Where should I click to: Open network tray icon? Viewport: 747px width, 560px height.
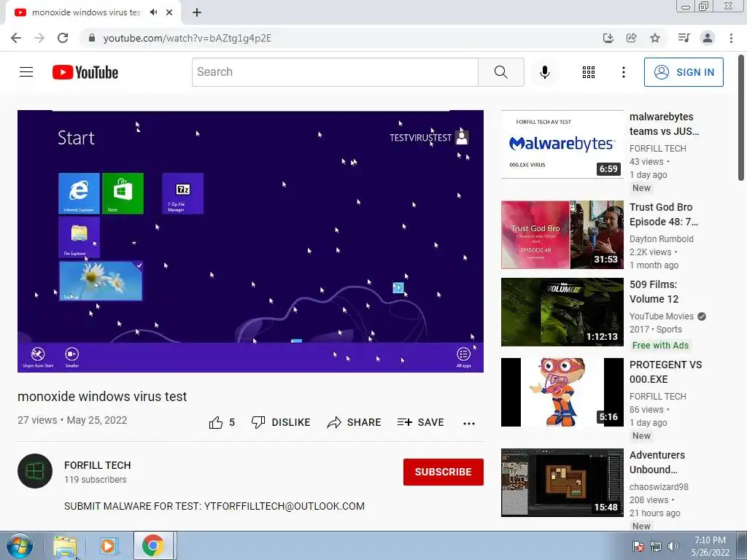coord(656,546)
